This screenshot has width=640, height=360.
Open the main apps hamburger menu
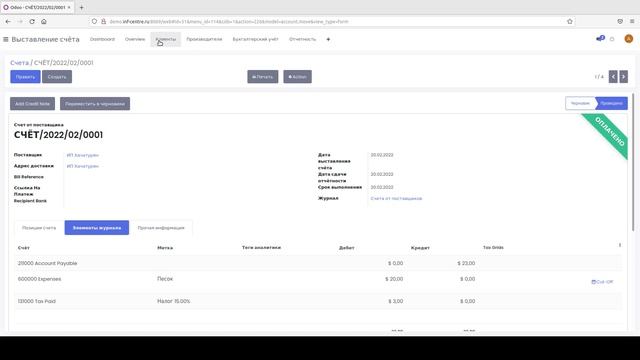pos(6,39)
